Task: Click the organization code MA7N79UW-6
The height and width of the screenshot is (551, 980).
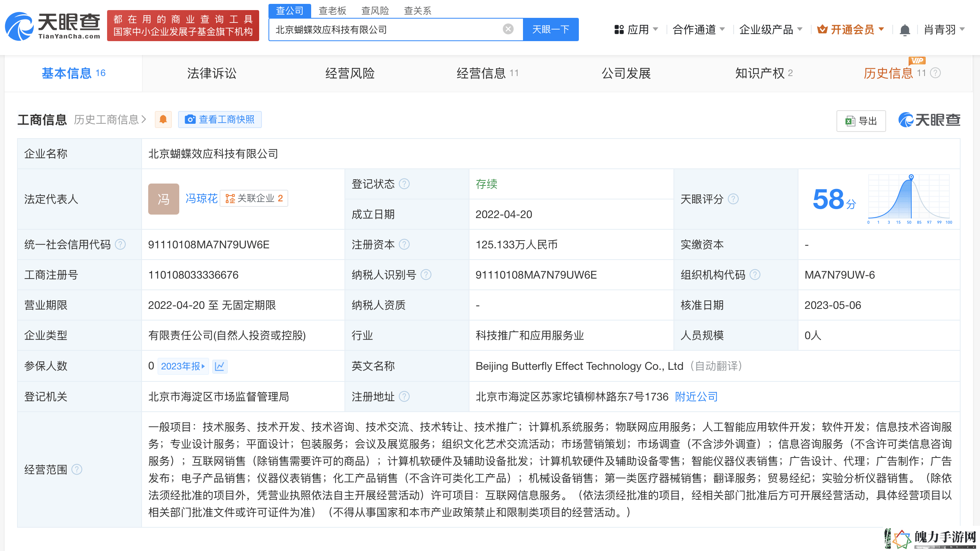Action: (840, 275)
